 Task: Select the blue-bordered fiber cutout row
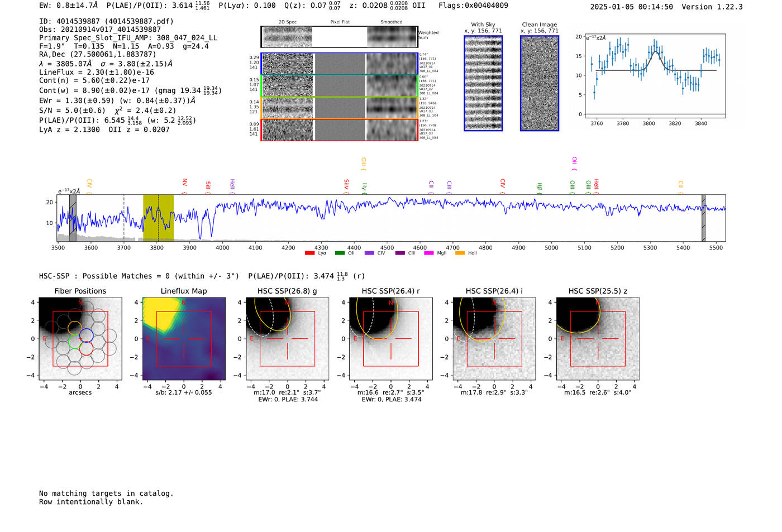(340, 64)
